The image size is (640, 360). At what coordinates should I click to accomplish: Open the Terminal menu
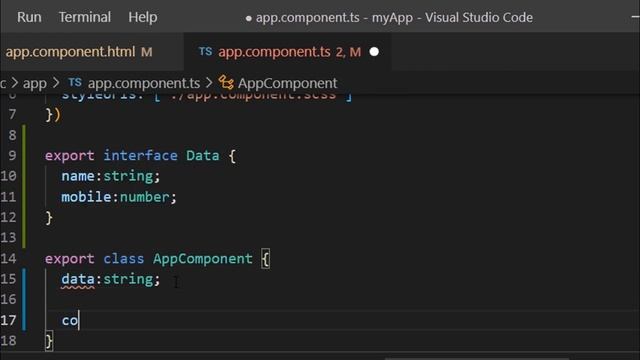84,17
